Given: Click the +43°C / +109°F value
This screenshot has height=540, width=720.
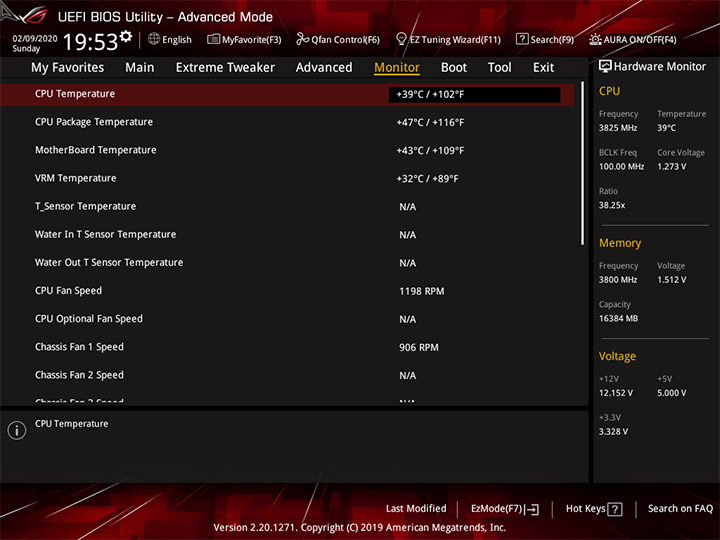Looking at the screenshot, I should tap(430, 151).
